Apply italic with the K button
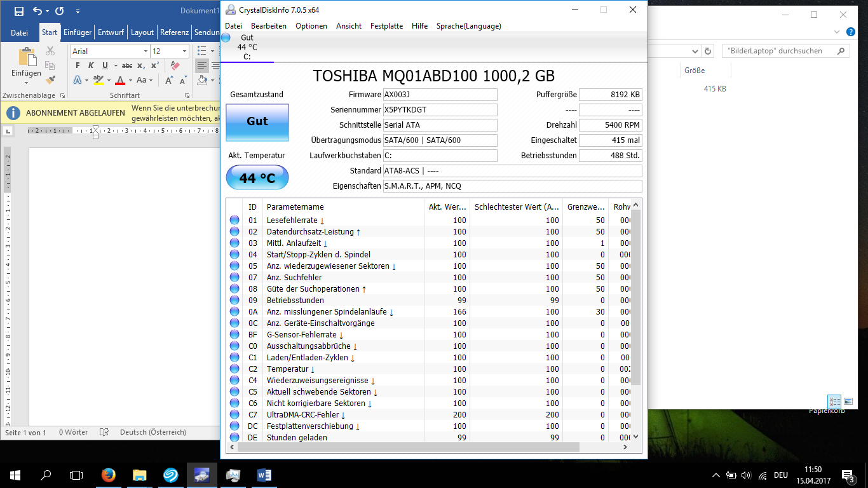 (91, 65)
